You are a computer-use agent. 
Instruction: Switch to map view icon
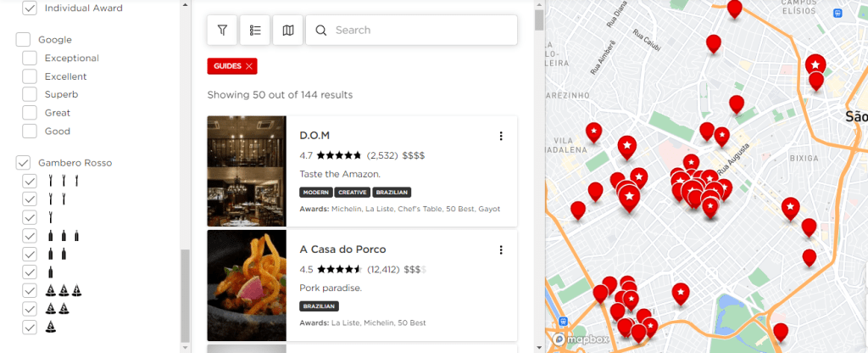tap(288, 30)
